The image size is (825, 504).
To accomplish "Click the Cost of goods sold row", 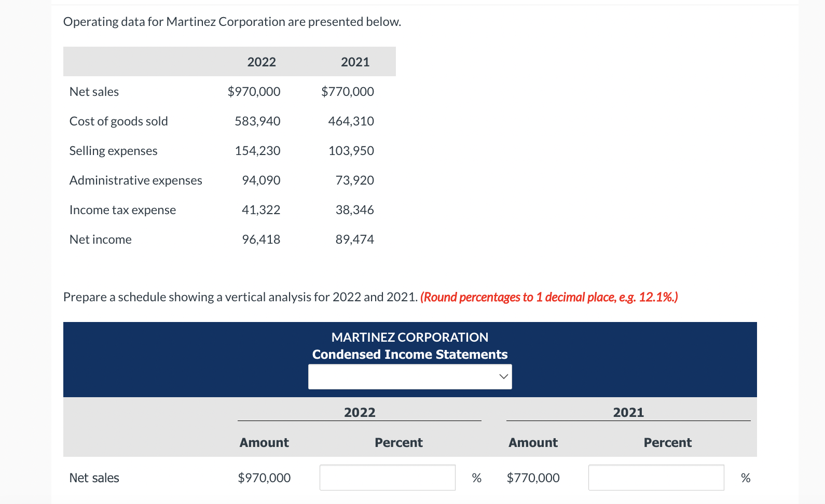I will 118,121.
